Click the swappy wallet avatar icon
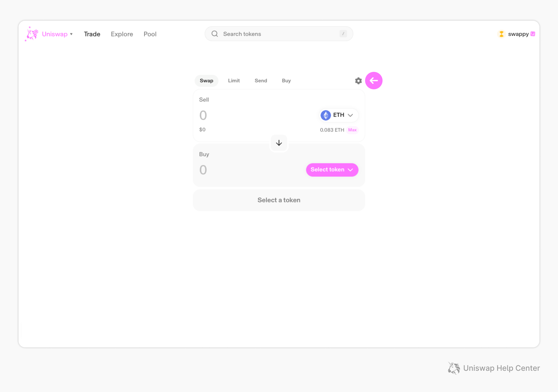This screenshot has width=558, height=392. 501,34
